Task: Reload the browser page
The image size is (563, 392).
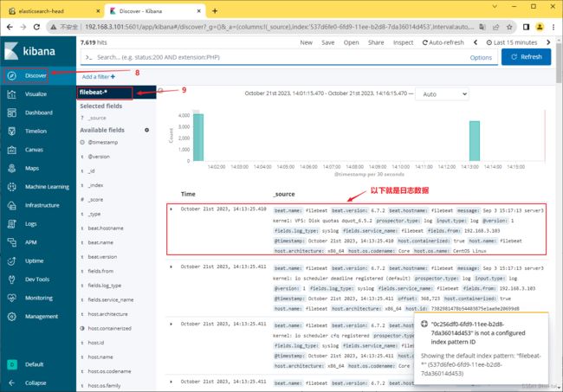Action: [36, 27]
